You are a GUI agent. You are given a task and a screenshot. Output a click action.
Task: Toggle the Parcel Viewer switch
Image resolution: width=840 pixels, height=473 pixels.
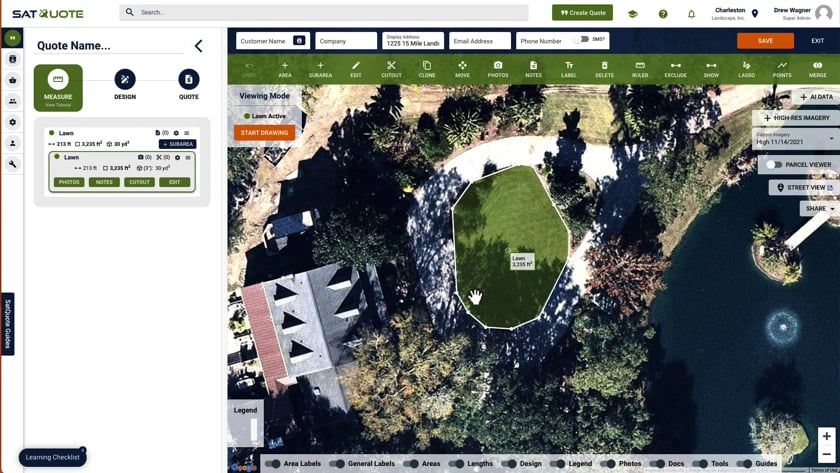click(x=774, y=164)
